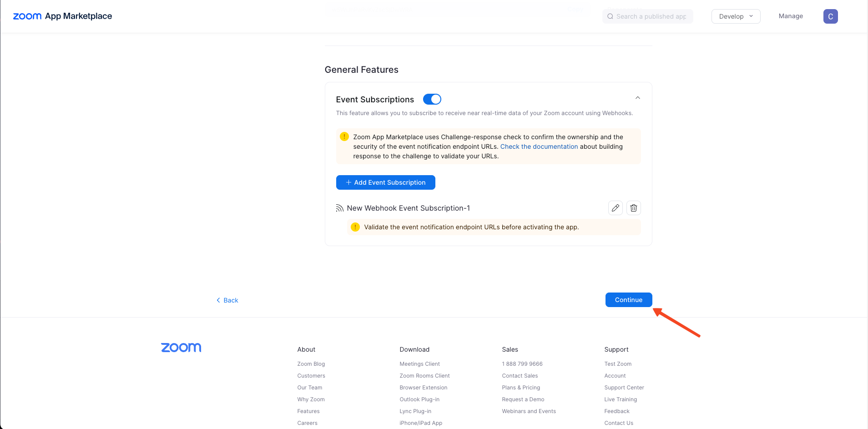
Task: Open Features footer link
Action: (308, 411)
